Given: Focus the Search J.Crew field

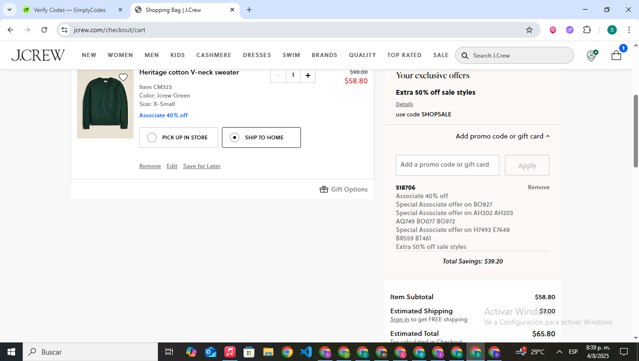Looking at the screenshot, I should [x=514, y=55].
